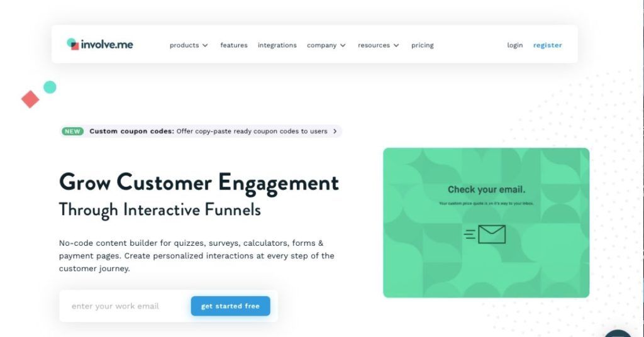This screenshot has height=337, width=644.
Task: Go to the pricing page
Action: point(422,45)
